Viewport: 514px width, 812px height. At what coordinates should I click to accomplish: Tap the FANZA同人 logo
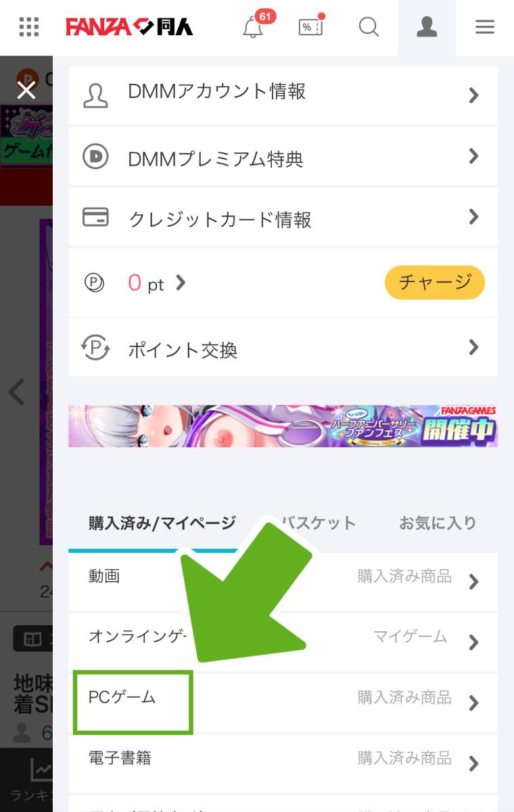(x=129, y=27)
